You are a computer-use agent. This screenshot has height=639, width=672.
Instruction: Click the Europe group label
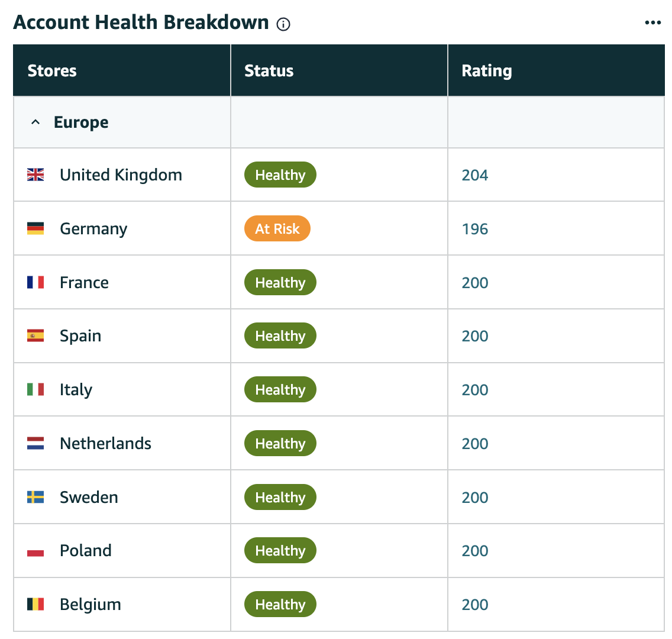pos(81,122)
